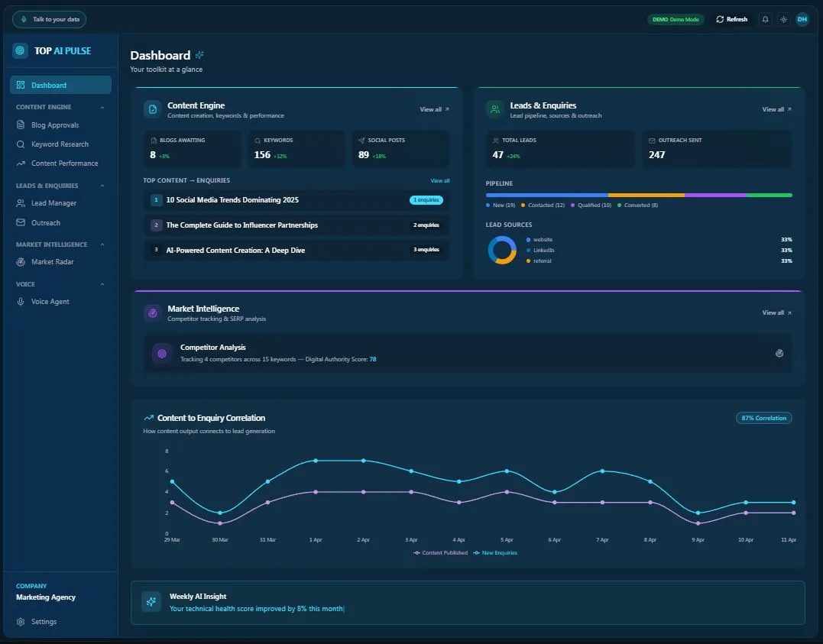Click the globe icon in Competitor Analysis
The width and height of the screenshot is (823, 644).
779,353
